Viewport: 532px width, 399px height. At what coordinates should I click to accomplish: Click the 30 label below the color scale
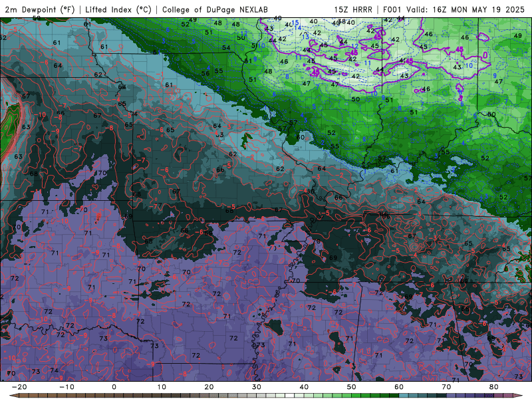(257, 387)
